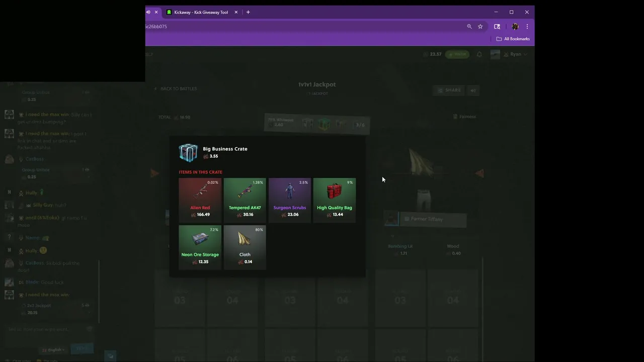The width and height of the screenshot is (644, 362).
Task: Toggle the battle sound mute button
Action: pyautogui.click(x=473, y=90)
